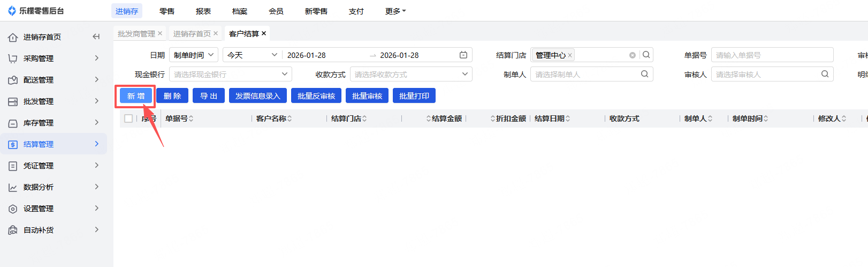Select the 进销存 top menu
The width and height of the screenshot is (868, 267).
click(127, 11)
